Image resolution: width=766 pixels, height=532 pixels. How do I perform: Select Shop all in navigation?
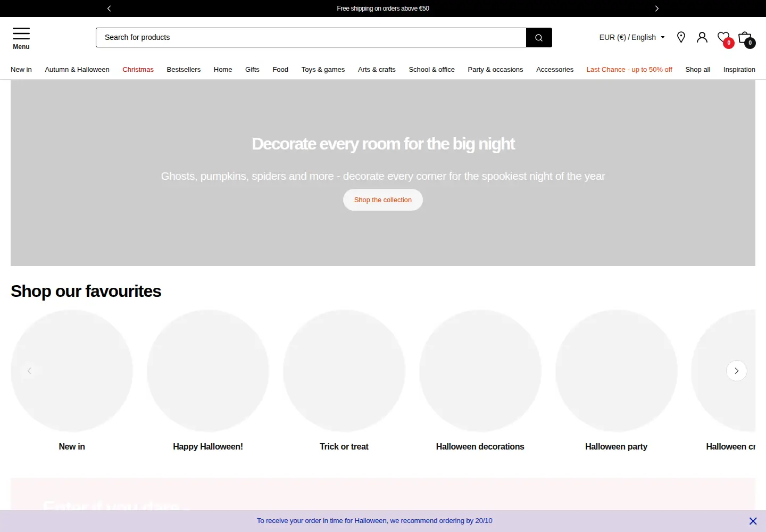[698, 70]
